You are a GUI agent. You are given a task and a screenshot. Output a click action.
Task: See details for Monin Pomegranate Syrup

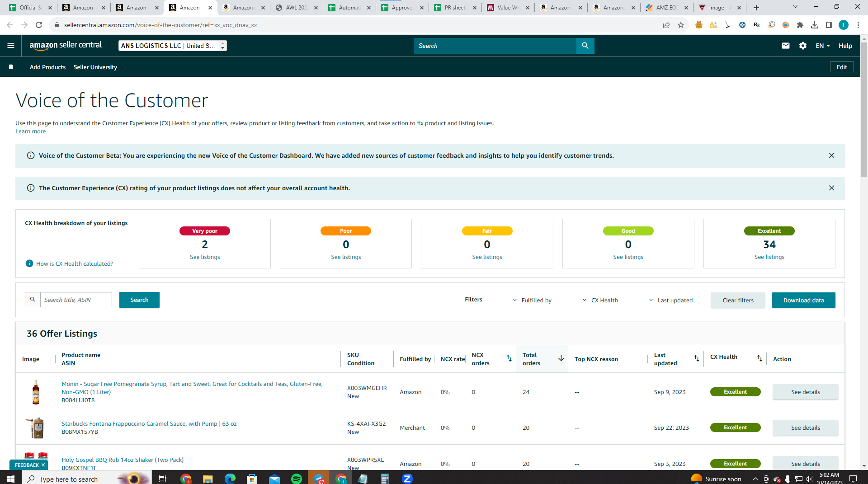point(805,392)
